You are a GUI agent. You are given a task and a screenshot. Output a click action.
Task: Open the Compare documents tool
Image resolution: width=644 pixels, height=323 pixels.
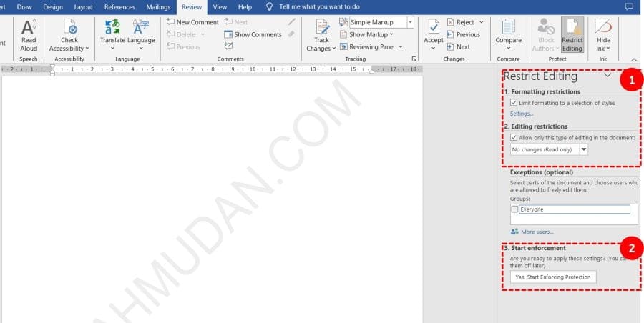508,29
